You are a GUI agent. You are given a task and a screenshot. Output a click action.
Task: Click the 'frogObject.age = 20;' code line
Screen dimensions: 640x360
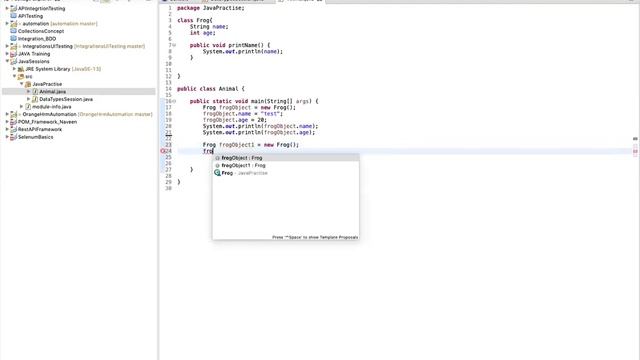[x=235, y=120]
